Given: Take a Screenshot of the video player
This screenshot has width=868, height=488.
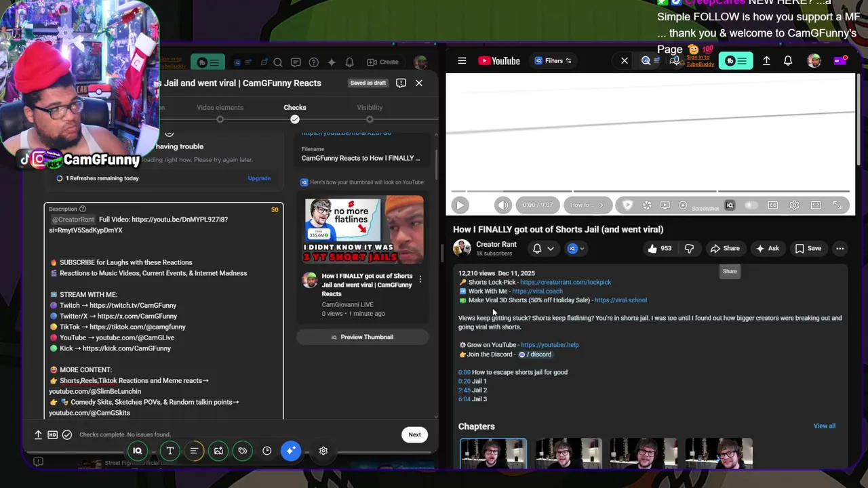Looking at the screenshot, I should [705, 208].
